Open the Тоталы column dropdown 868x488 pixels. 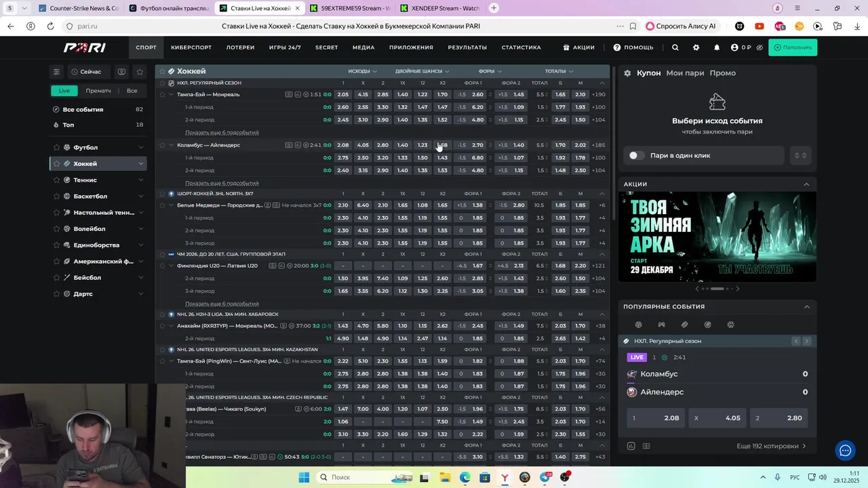point(559,71)
